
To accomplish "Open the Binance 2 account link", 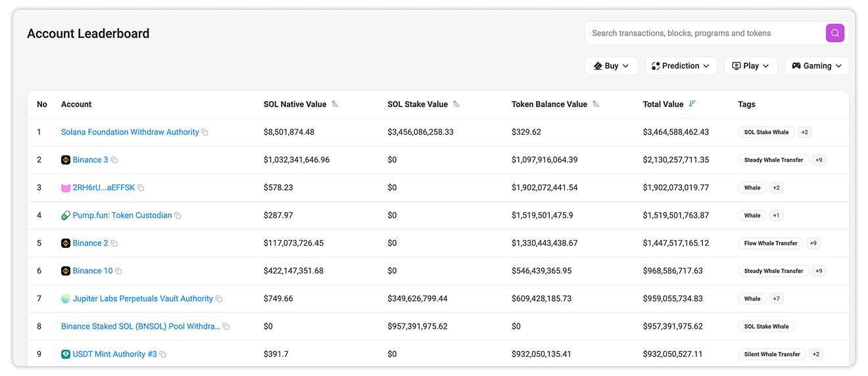I will coord(90,243).
